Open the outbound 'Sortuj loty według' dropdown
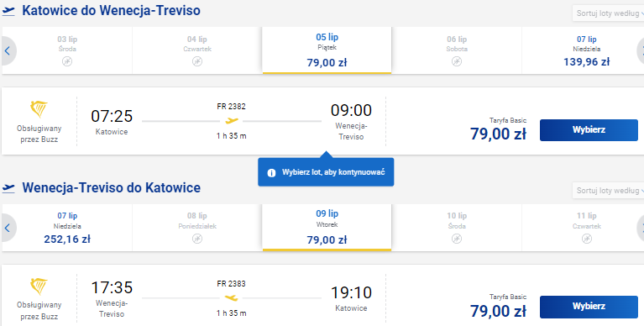This screenshot has height=326, width=644. (608, 13)
